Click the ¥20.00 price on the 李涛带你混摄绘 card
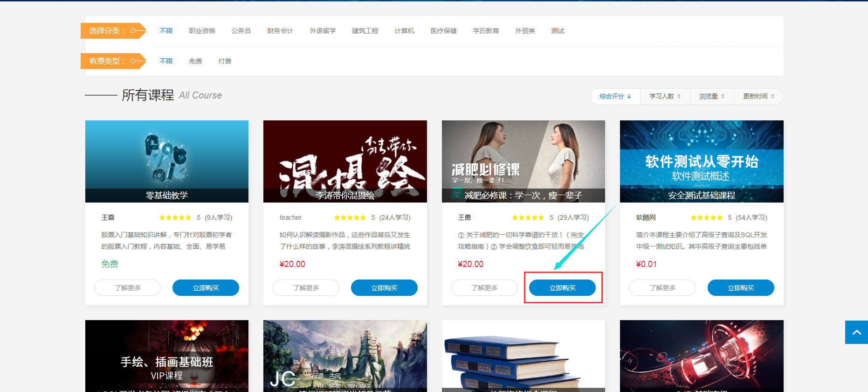The image size is (868, 392). point(292,264)
